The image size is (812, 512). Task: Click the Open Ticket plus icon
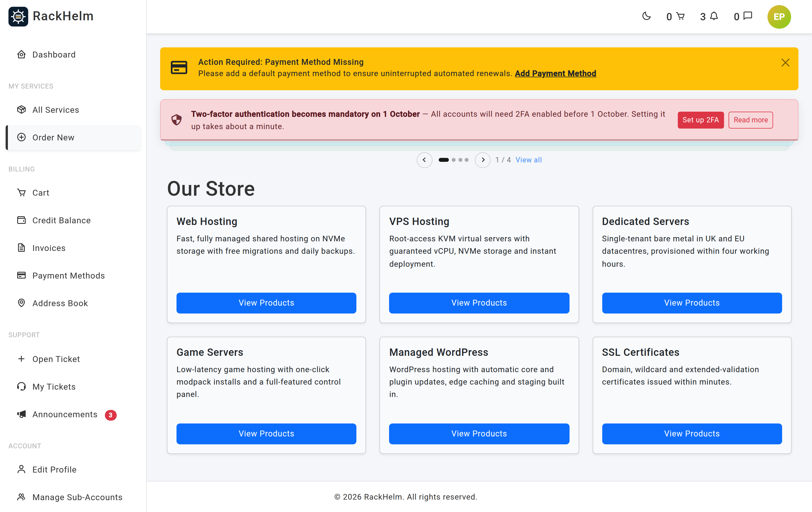point(21,359)
